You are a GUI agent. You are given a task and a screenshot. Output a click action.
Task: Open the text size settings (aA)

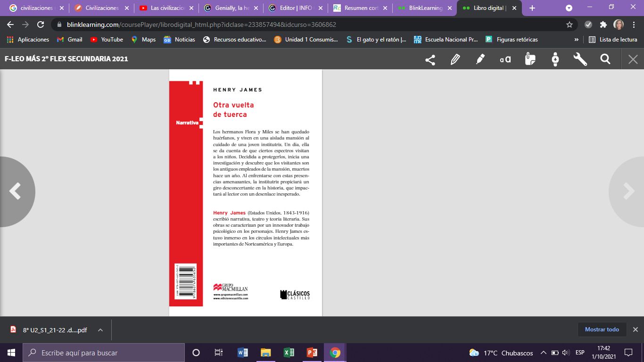tap(504, 59)
